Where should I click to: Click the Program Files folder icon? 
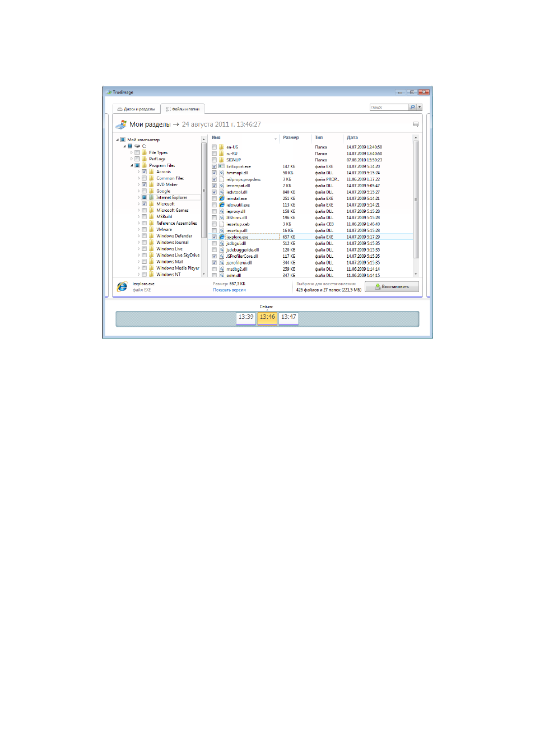click(145, 165)
